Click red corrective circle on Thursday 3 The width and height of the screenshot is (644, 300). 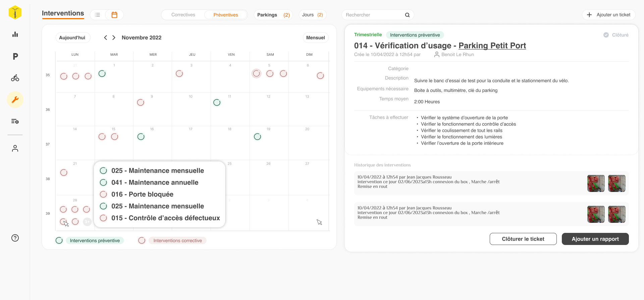coord(179,73)
